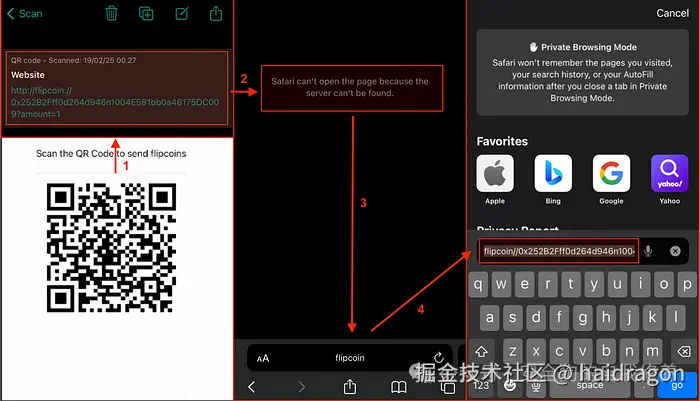
Task: Tap the c key on keyboard
Action: [x=559, y=351]
